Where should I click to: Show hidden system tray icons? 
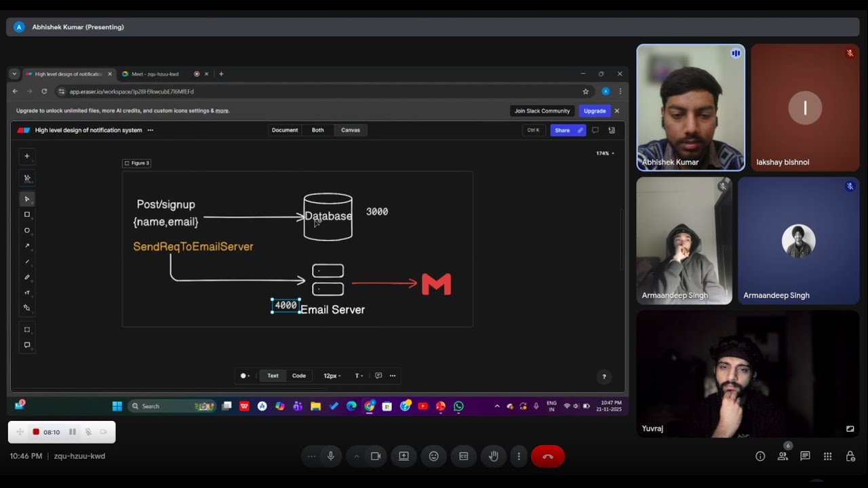(x=497, y=406)
